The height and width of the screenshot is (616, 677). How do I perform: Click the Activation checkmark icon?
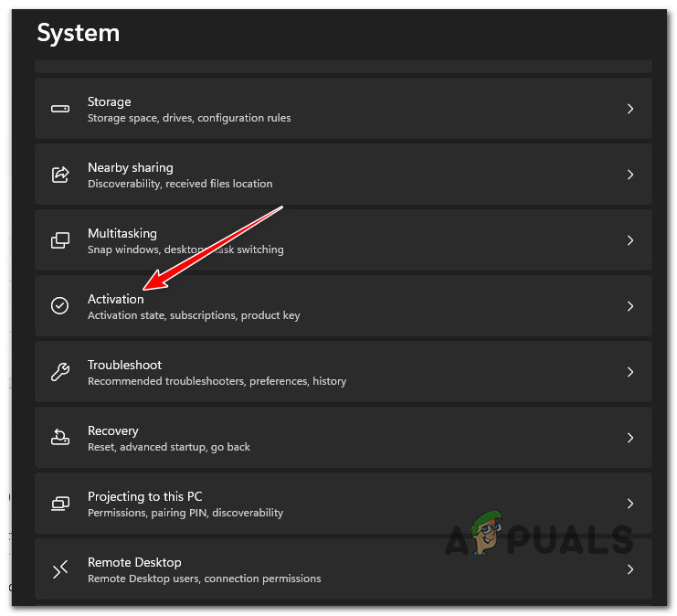coord(60,306)
